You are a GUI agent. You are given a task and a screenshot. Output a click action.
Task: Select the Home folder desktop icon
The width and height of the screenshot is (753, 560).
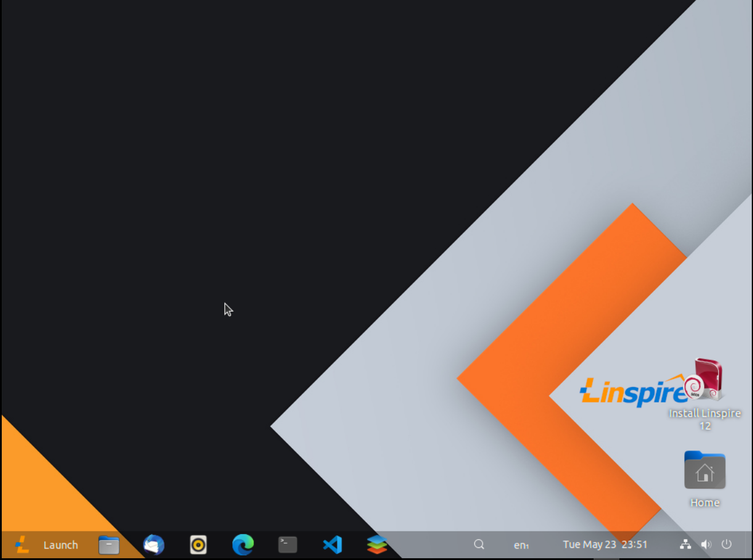pos(705,470)
